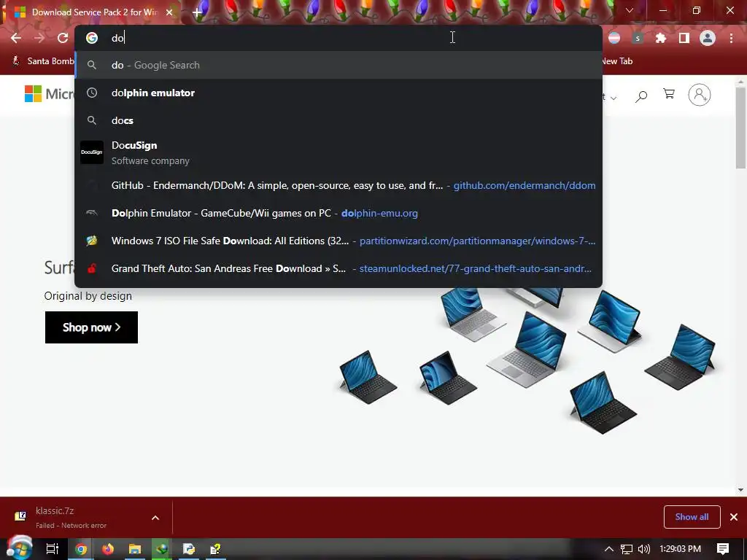The height and width of the screenshot is (560, 747).
Task: Click the browser forward arrow
Action: pyautogui.click(x=39, y=38)
